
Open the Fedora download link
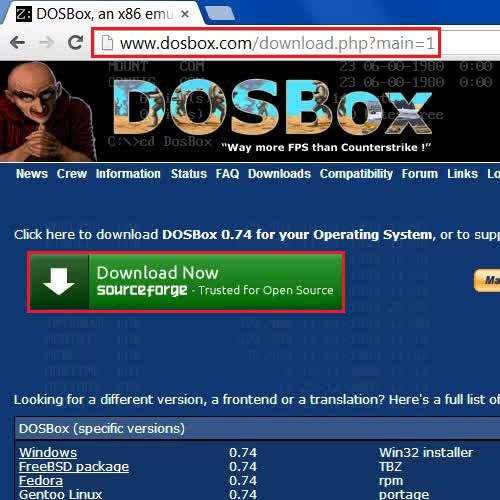[x=41, y=481]
